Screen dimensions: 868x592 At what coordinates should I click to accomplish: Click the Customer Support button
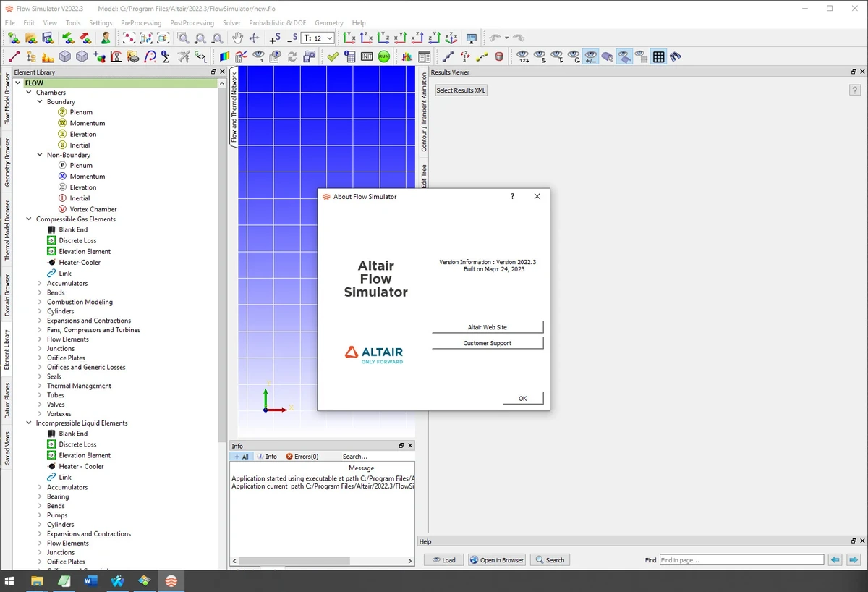click(488, 343)
